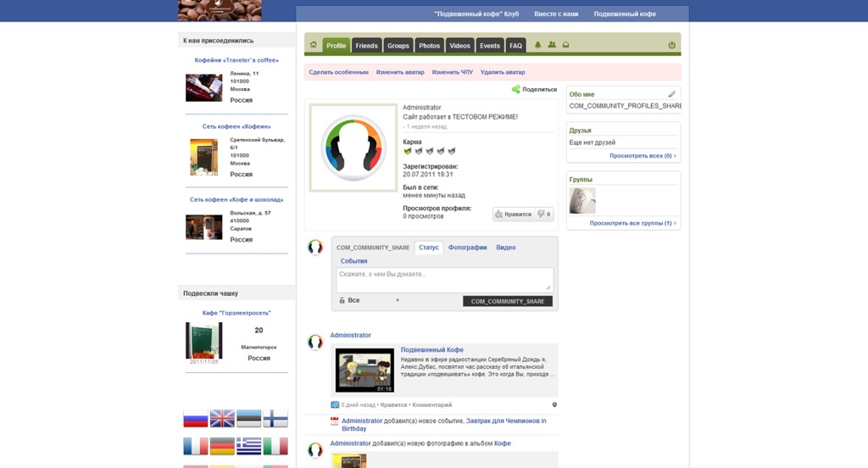Select the Фотографии share tab
868x468 pixels.
[x=467, y=248]
